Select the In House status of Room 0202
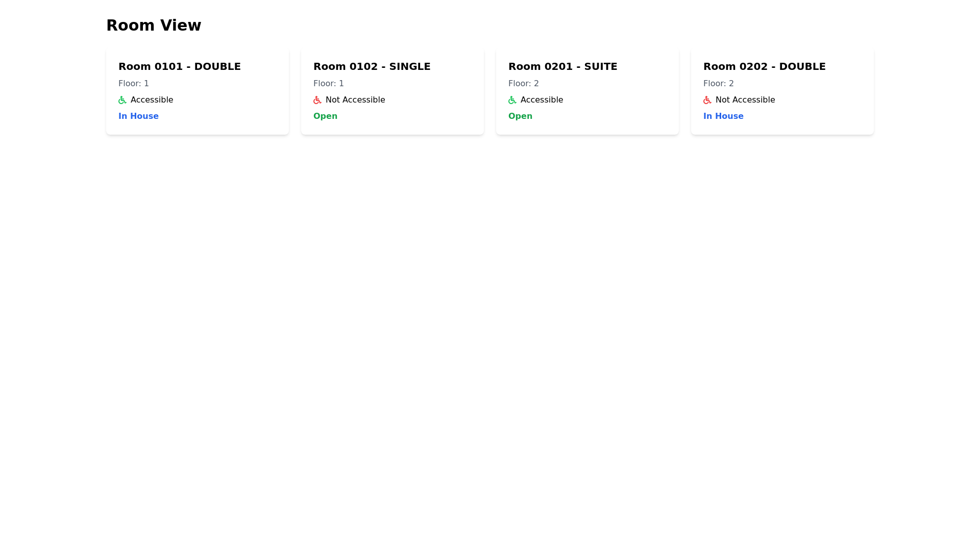 (x=723, y=116)
